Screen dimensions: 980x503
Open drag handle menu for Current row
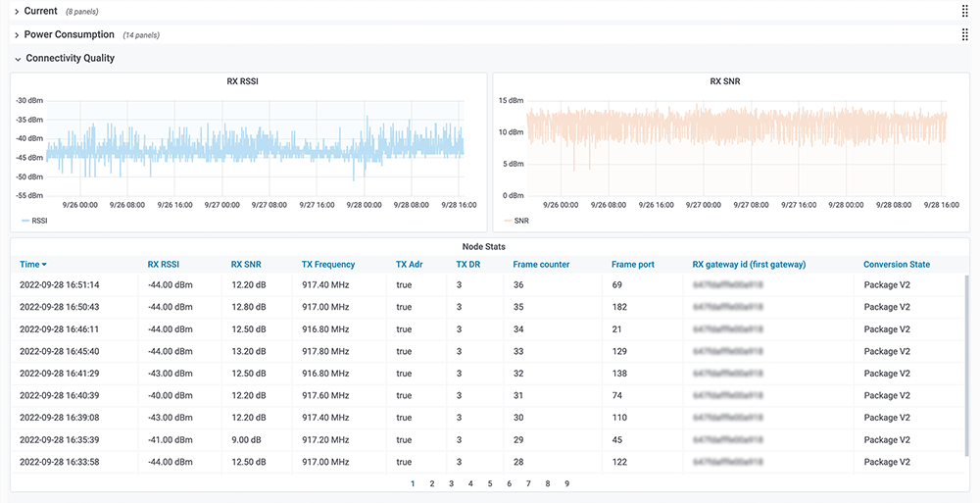964,11
